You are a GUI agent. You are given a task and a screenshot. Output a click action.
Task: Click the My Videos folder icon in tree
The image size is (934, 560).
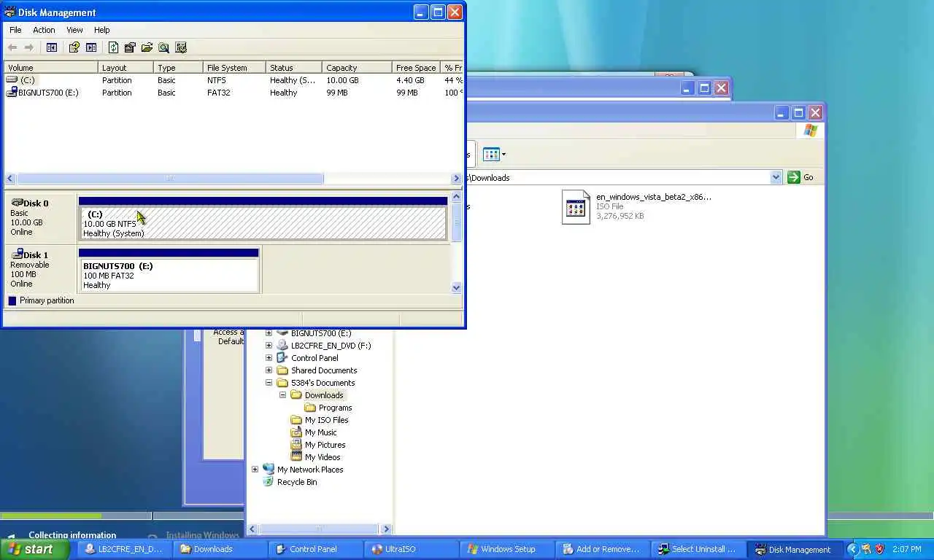click(296, 457)
